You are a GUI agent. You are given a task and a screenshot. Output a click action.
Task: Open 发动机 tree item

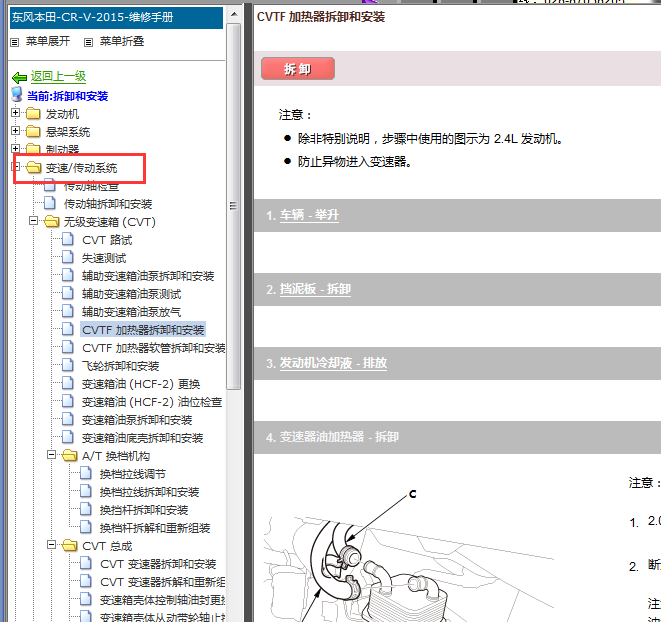click(x=62, y=114)
